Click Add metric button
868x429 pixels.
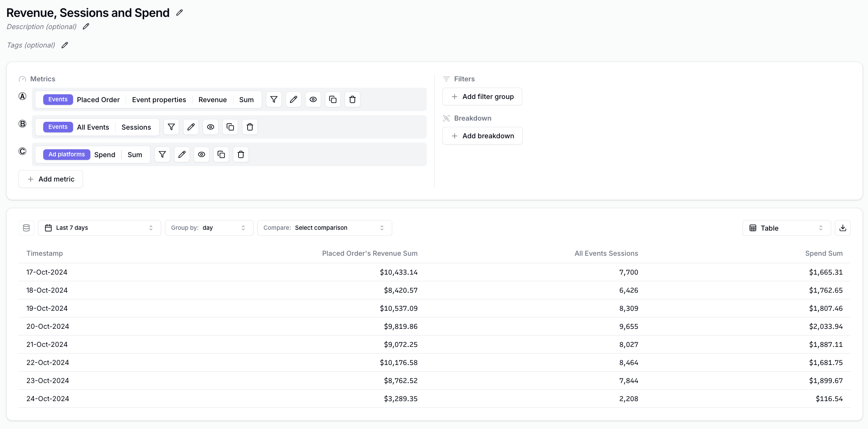point(51,179)
